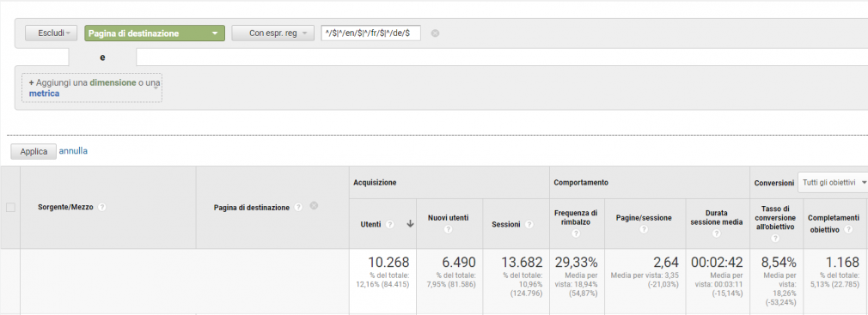Open help icon for Durata sessione media
The image size is (868, 315).
717,233
